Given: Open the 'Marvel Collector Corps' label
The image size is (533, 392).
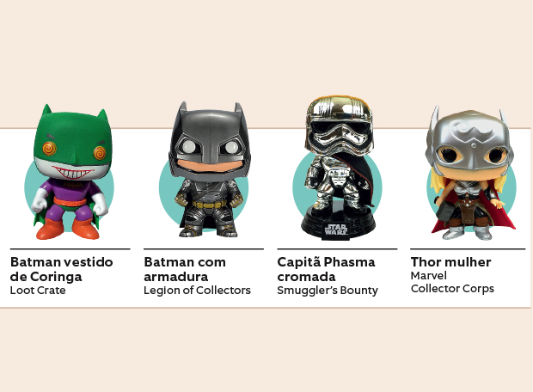Looking at the screenshot, I should pyautogui.click(x=452, y=282).
